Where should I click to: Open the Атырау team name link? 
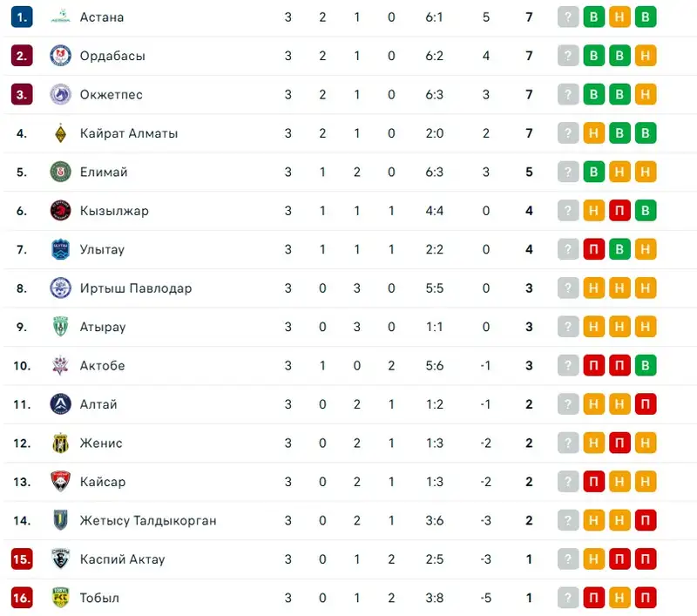point(102,327)
